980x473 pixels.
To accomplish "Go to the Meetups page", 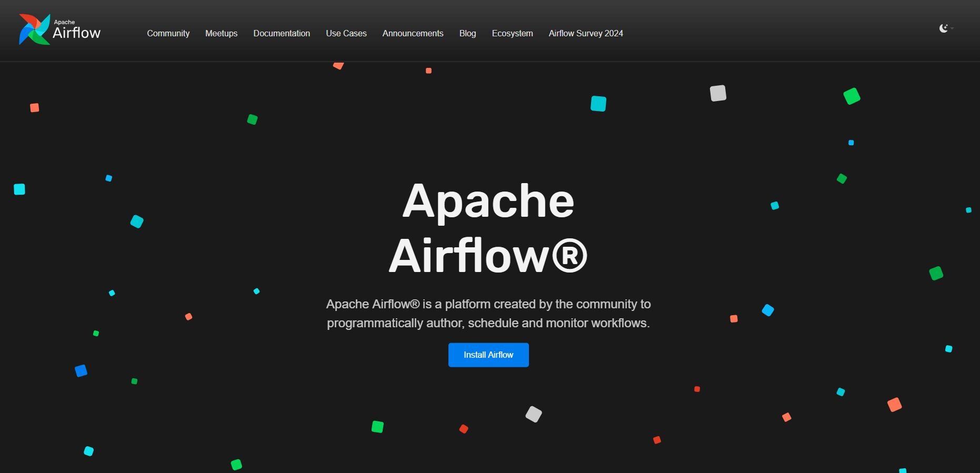I will point(221,33).
